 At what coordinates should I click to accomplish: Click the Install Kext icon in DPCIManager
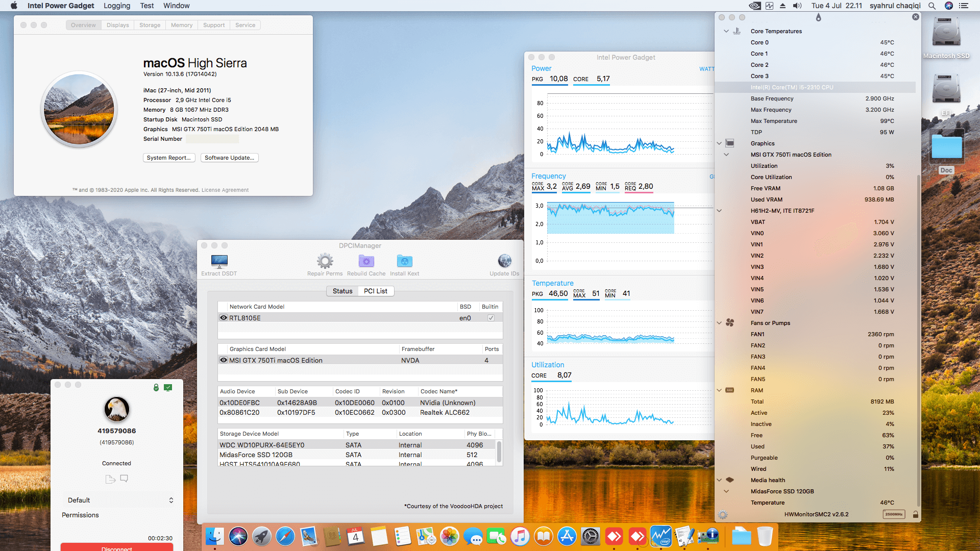[404, 262]
